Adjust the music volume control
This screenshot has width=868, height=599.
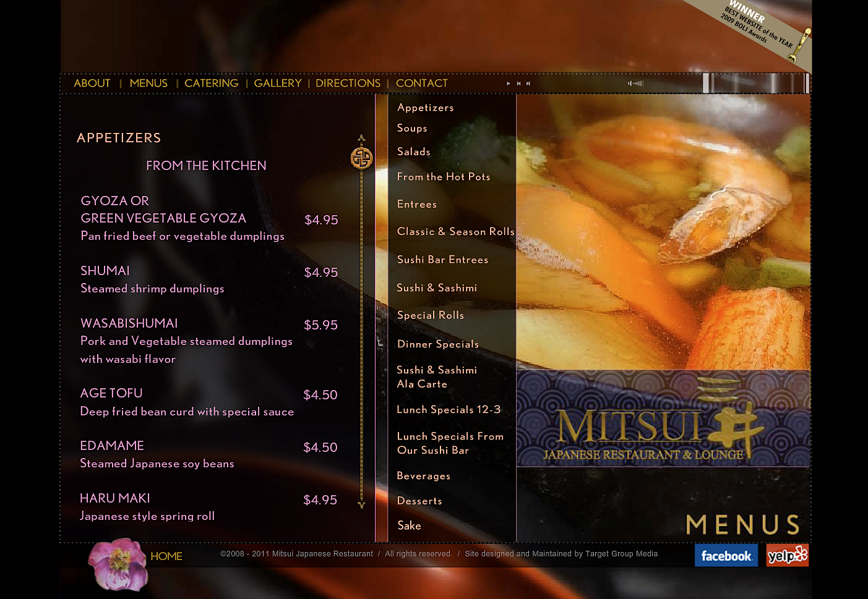click(x=636, y=83)
